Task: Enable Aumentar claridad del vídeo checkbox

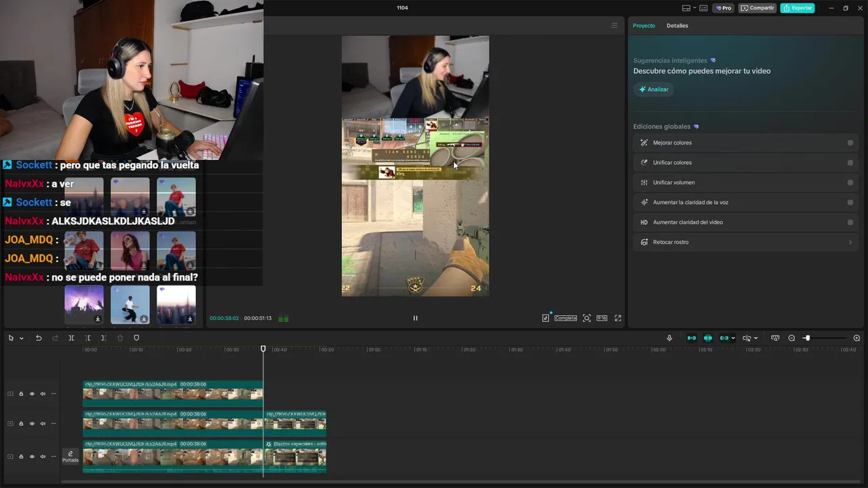Action: pyautogui.click(x=850, y=222)
